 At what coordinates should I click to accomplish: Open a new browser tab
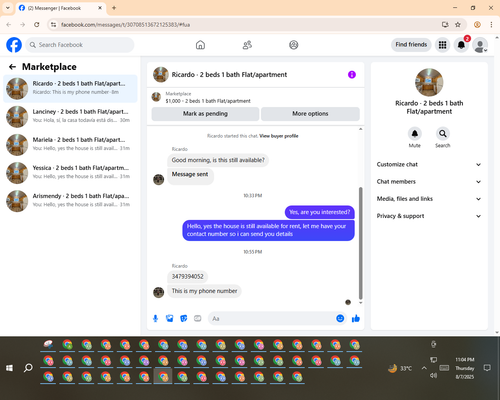tap(114, 8)
